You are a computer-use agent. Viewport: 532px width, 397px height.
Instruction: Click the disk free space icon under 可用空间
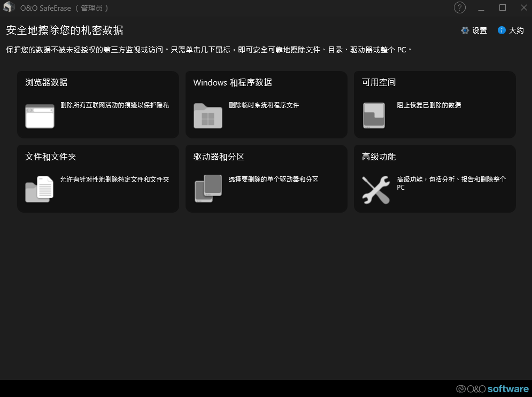[x=374, y=115]
